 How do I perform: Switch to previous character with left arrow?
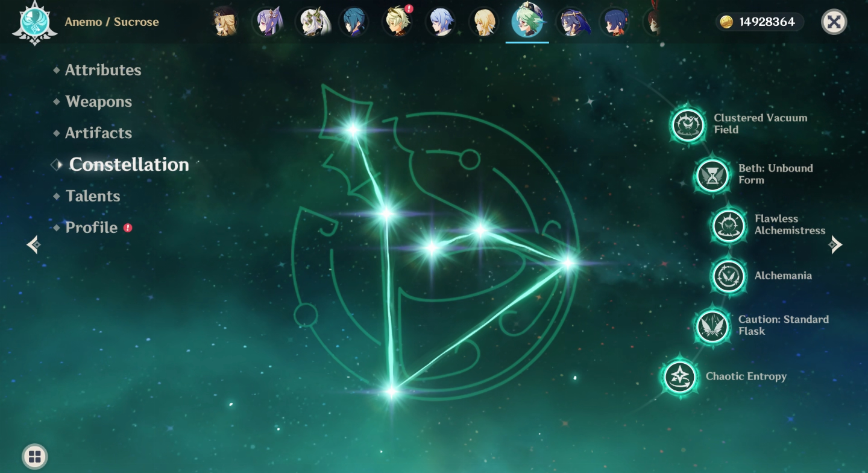click(33, 244)
